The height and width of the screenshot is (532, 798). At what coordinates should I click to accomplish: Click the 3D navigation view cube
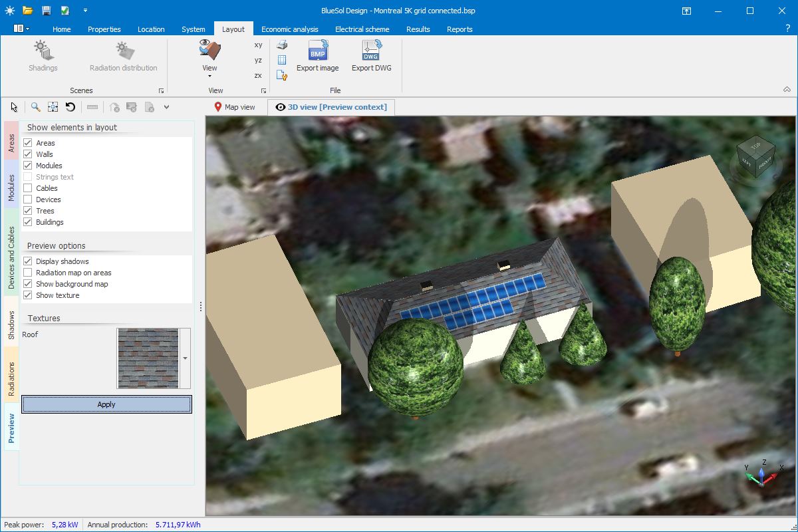pos(755,158)
